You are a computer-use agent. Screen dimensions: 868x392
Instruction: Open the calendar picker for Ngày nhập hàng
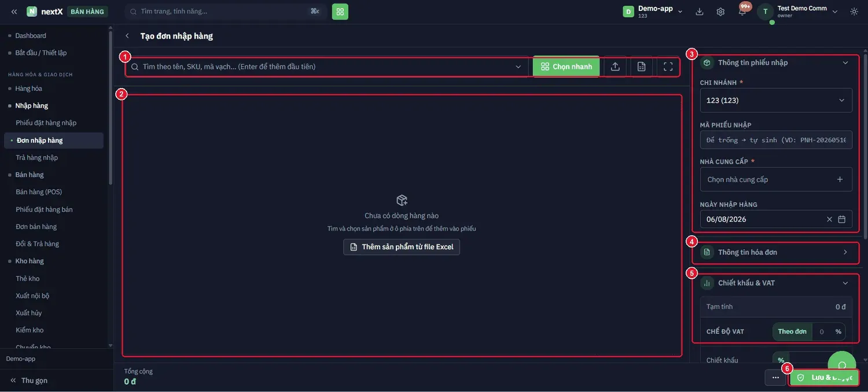842,219
